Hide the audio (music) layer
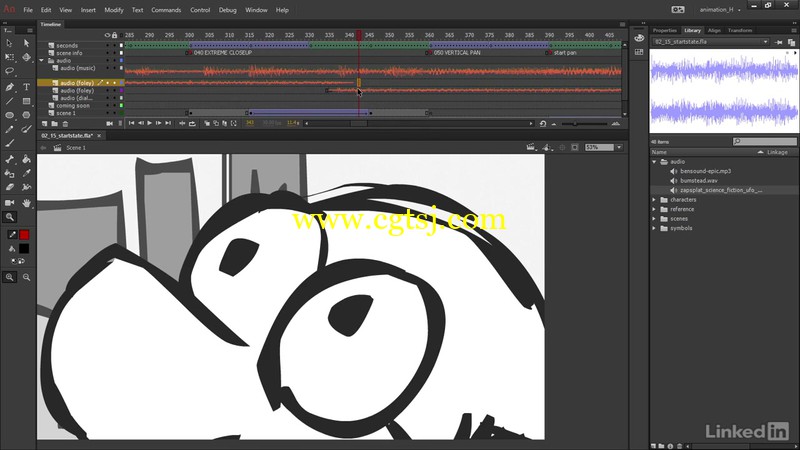The image size is (800, 450). (x=107, y=68)
